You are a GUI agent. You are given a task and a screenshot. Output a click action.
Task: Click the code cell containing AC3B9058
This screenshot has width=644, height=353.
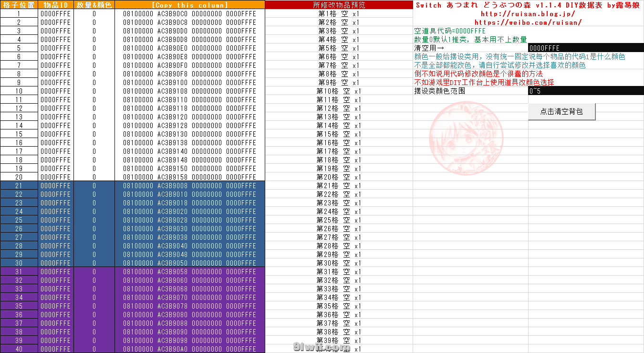[x=189, y=272]
